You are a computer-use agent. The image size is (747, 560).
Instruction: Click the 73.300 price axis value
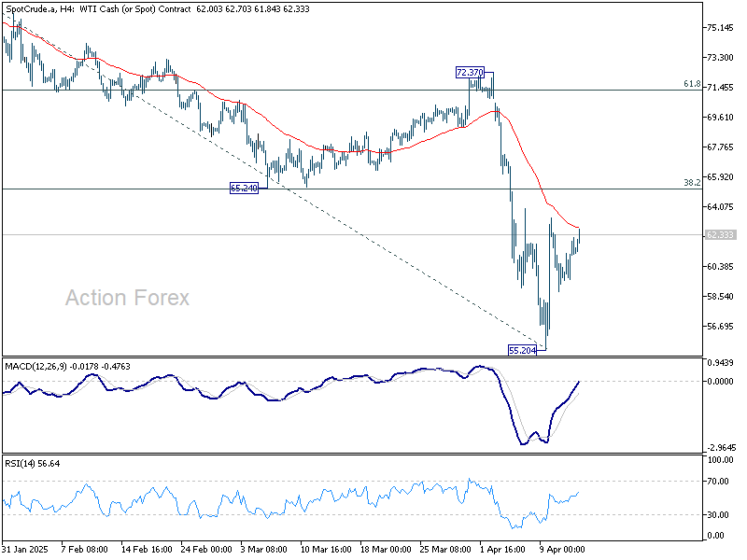tap(720, 57)
